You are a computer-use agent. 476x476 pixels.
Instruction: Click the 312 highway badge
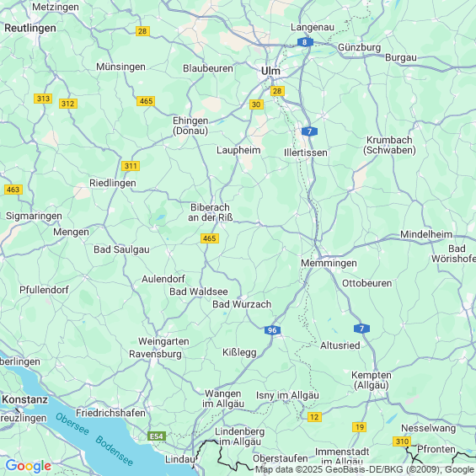[68, 104]
